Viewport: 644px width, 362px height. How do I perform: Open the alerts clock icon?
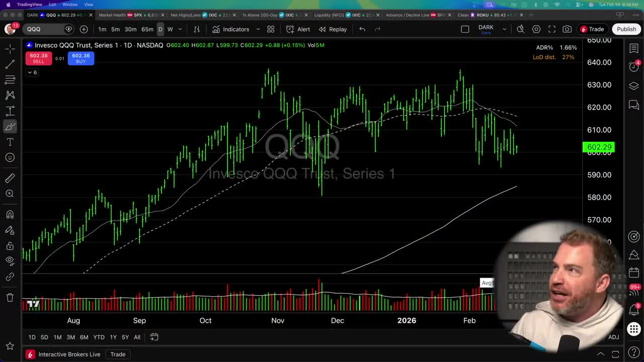(x=634, y=67)
